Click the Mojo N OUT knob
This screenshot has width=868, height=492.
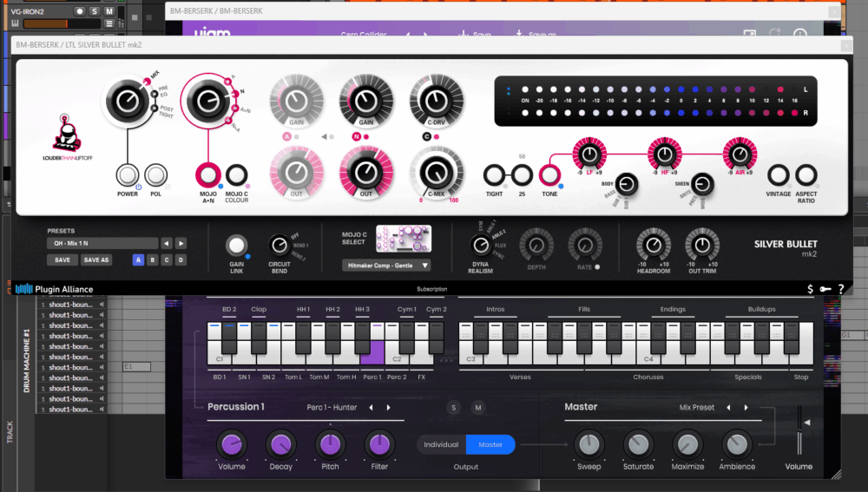(366, 173)
